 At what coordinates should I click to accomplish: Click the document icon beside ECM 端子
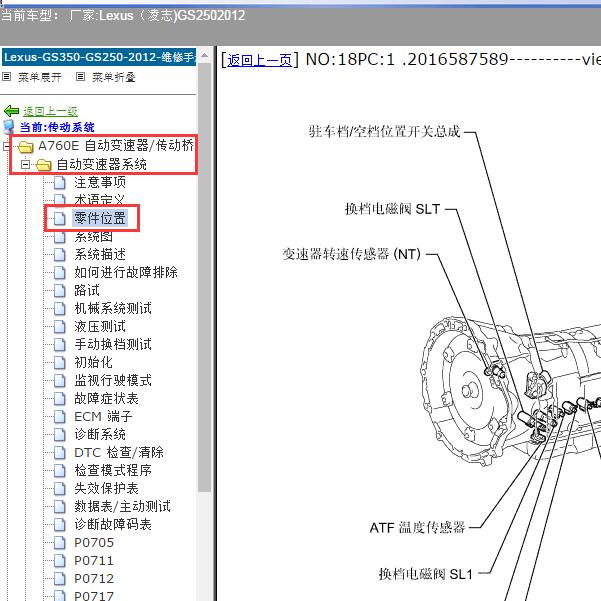point(60,417)
